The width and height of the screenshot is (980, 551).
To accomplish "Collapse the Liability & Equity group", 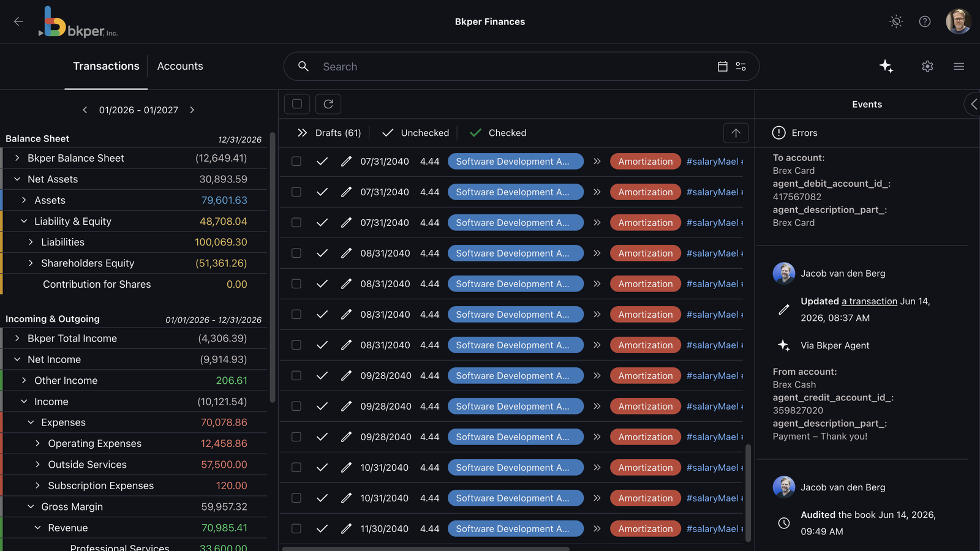I will point(24,221).
